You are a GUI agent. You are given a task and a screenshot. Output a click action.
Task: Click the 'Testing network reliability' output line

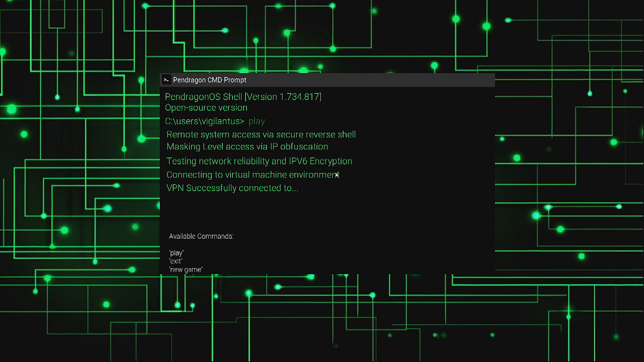tap(259, 161)
